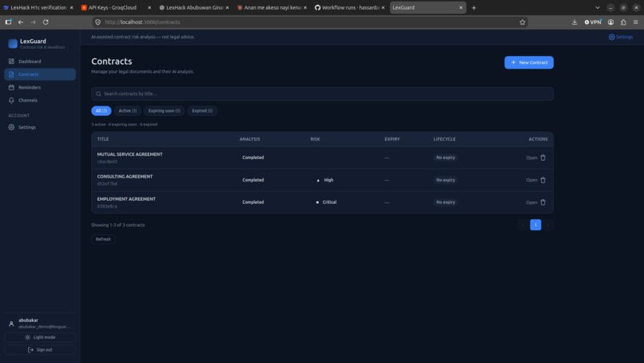This screenshot has width=644, height=363.
Task: Open browser extensions icon
Action: pyautogui.click(x=623, y=22)
